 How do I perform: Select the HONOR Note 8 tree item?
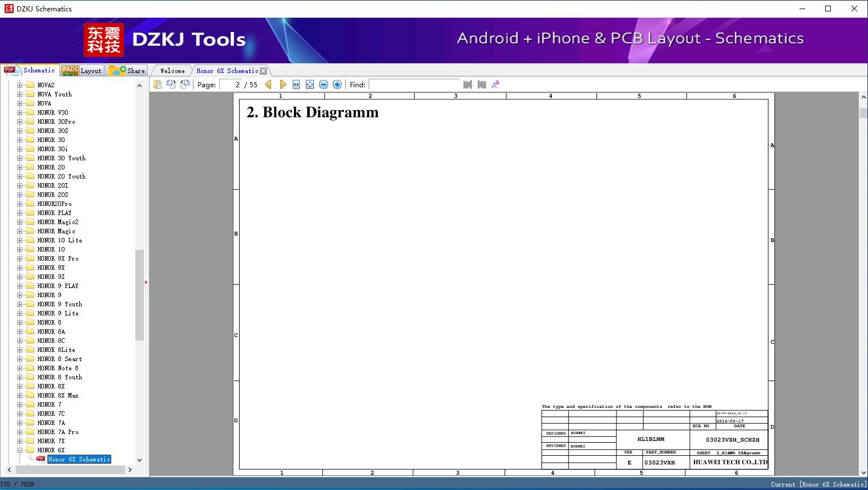(x=58, y=368)
